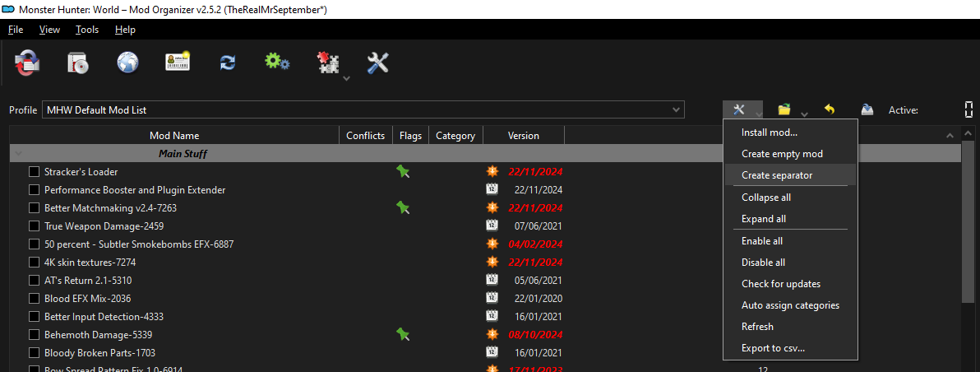Click the yellow undo restore backup arrow

(830, 109)
